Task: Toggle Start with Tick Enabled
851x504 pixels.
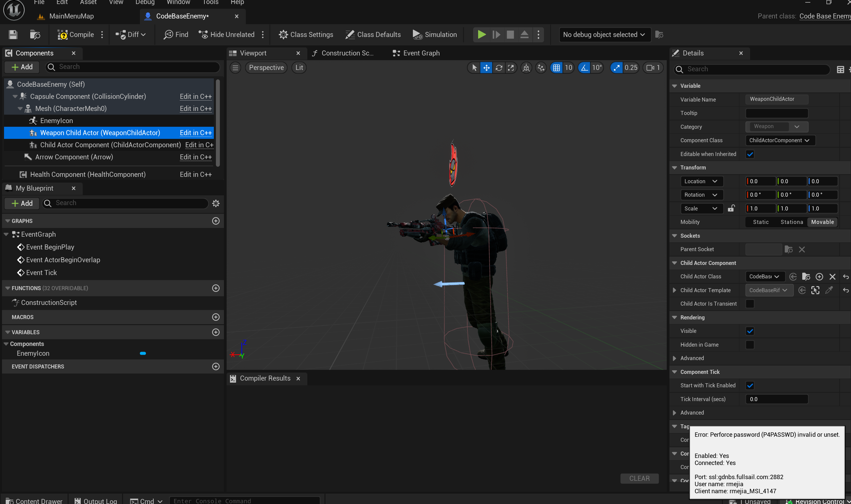Action: pos(750,385)
